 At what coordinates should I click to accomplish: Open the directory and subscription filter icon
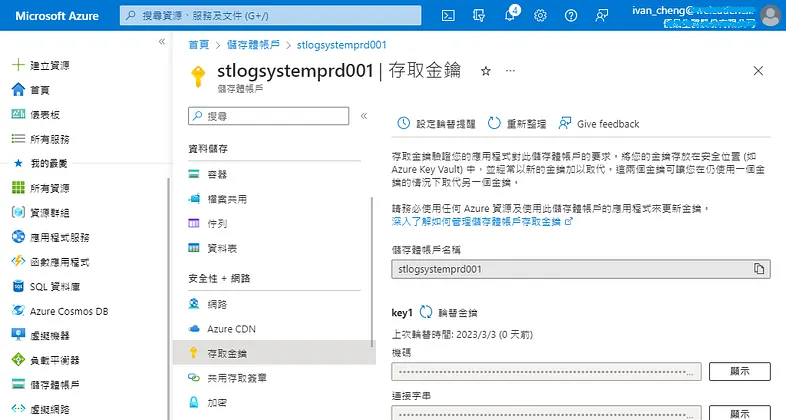(479, 16)
